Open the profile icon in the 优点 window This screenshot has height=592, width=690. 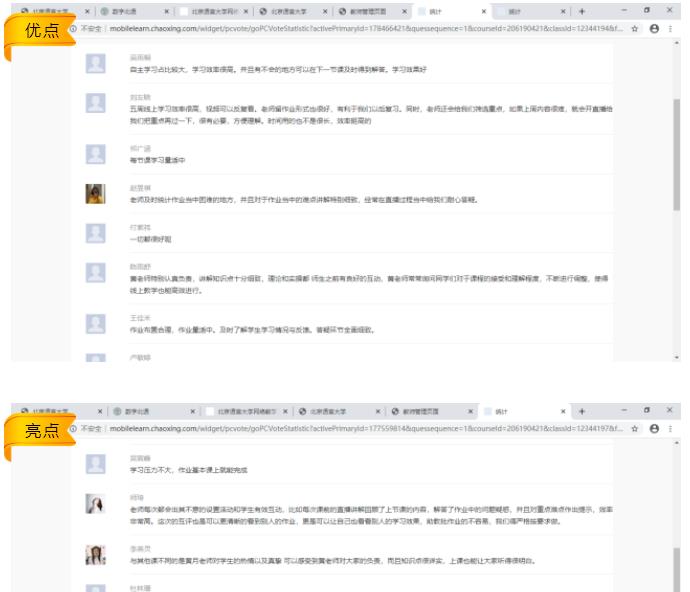pyautogui.click(x=654, y=29)
